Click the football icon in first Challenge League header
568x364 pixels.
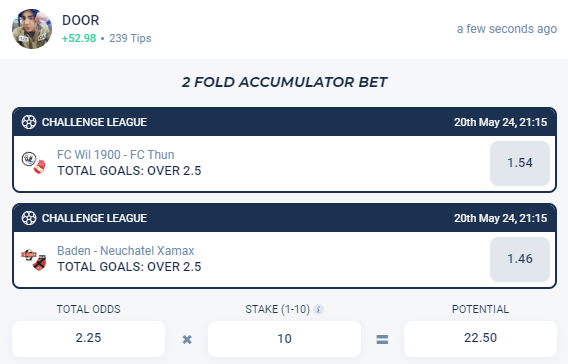pos(29,122)
